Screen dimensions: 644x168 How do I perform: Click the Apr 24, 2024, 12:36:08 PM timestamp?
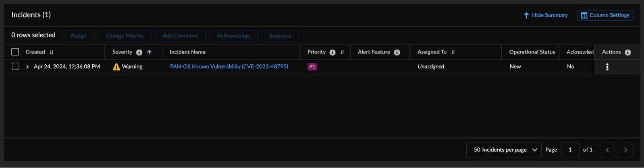(67, 67)
